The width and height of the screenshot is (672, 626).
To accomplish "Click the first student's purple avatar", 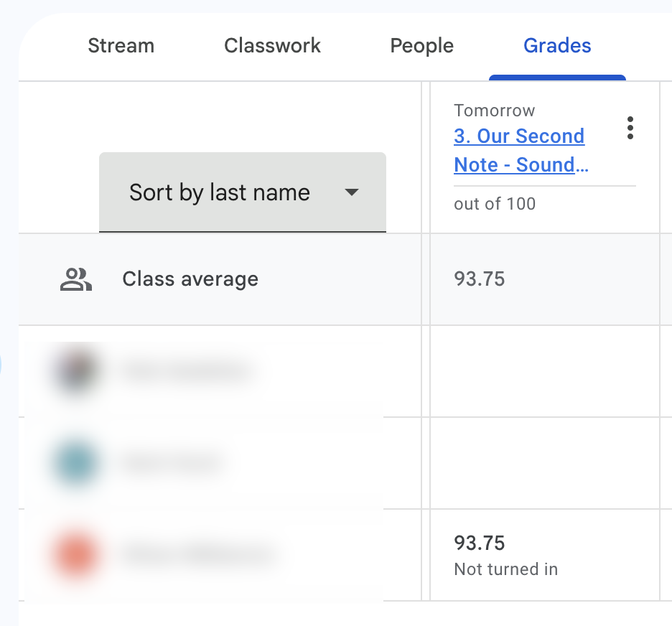I will click(x=75, y=371).
